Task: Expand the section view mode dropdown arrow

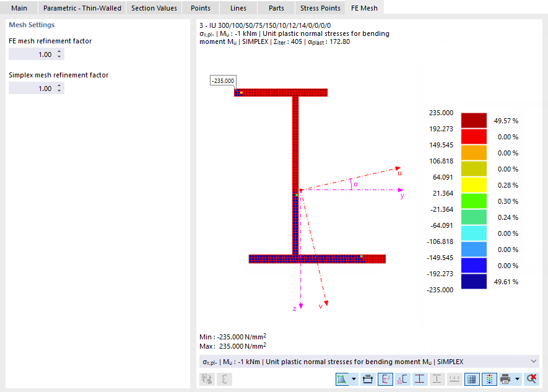Action: coord(354,379)
